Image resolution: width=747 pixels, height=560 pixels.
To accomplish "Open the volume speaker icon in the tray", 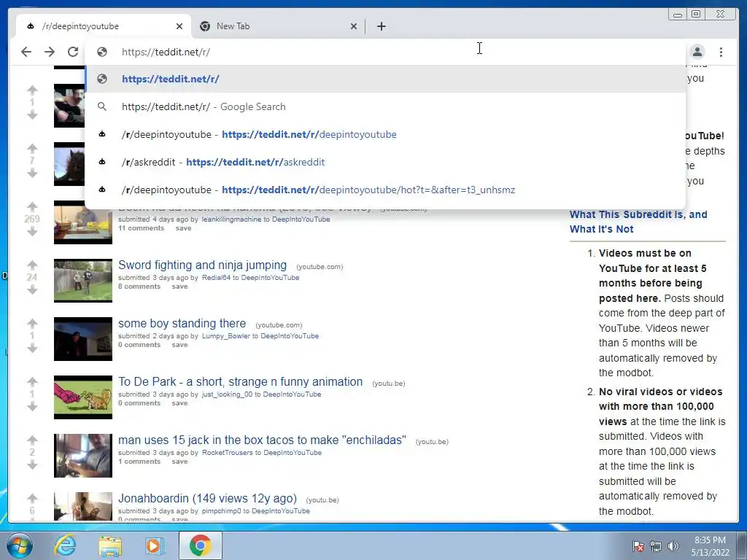I will (673, 546).
